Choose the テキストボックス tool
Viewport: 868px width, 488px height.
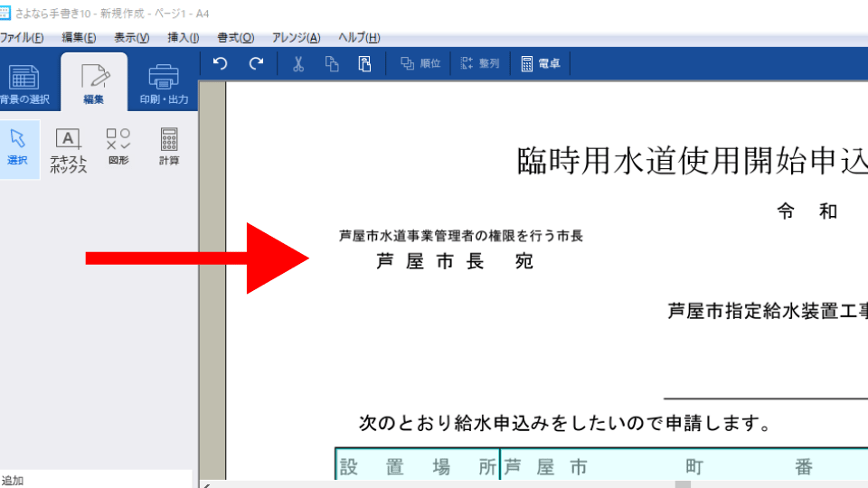pyautogui.click(x=69, y=150)
